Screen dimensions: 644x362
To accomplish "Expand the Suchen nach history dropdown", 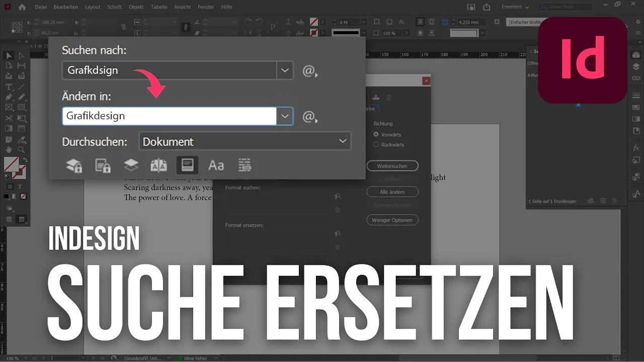I will [285, 70].
